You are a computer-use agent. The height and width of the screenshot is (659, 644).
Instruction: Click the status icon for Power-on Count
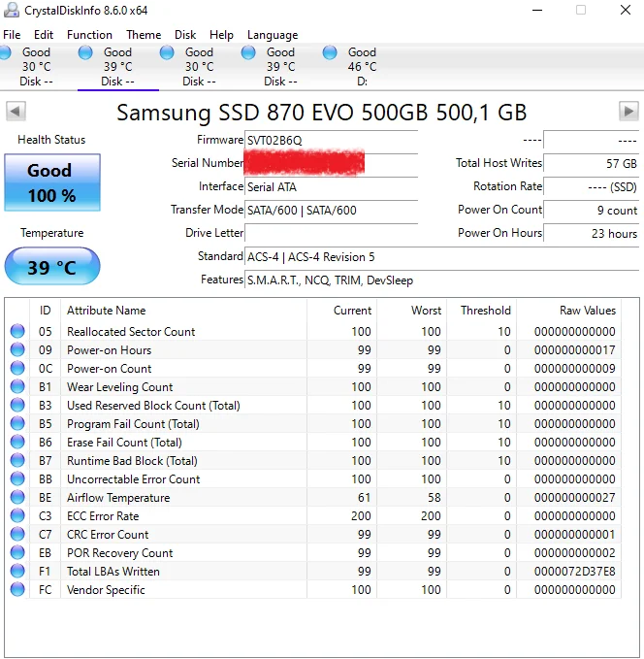click(x=17, y=368)
